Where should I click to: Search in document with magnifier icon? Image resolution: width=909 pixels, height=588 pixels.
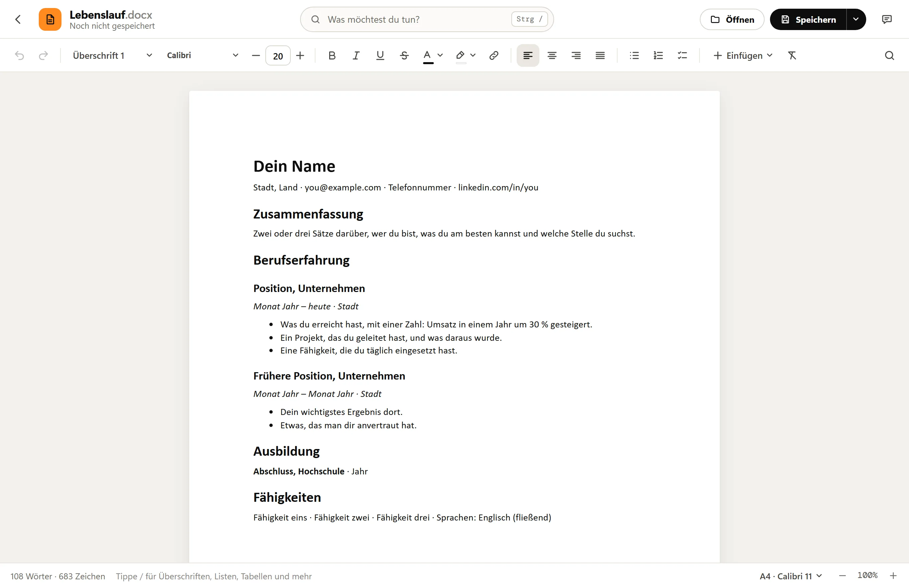[x=889, y=55]
